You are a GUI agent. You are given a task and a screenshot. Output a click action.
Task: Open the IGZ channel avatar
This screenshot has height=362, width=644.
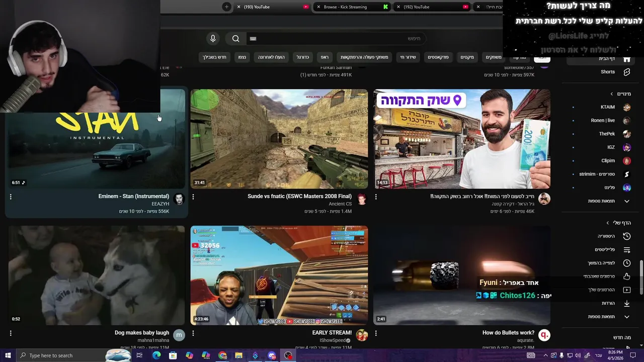coord(627,147)
